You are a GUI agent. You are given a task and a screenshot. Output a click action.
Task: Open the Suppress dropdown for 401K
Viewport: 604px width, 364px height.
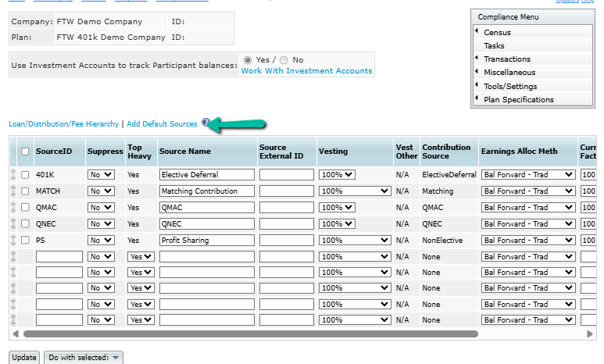(101, 174)
